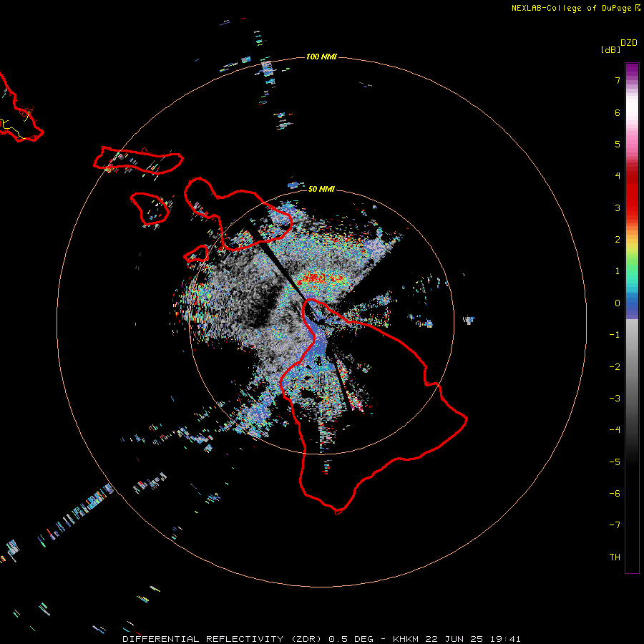Click the DZD color scale title

pos(629,43)
